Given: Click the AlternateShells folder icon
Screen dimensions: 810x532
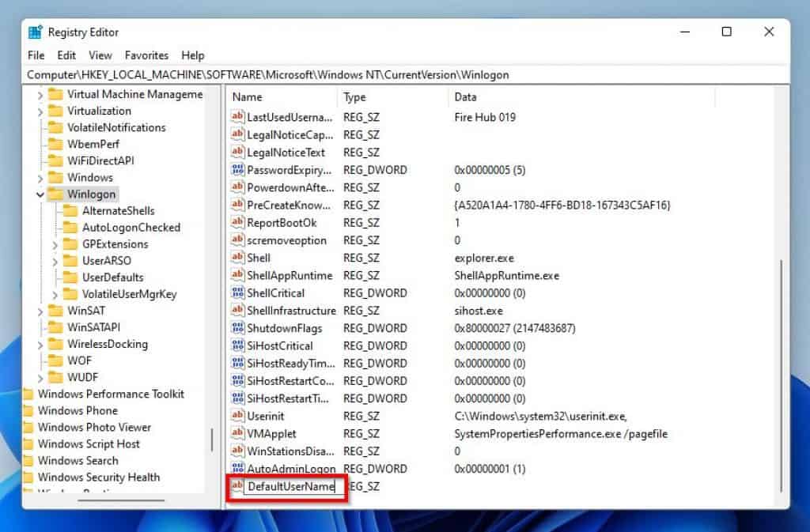Looking at the screenshot, I should pyautogui.click(x=70, y=210).
